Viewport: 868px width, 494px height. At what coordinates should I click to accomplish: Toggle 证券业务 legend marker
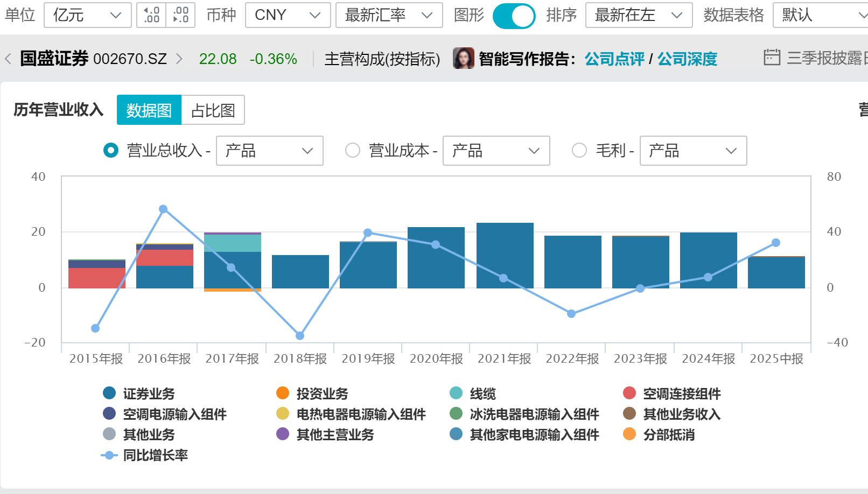pyautogui.click(x=109, y=393)
